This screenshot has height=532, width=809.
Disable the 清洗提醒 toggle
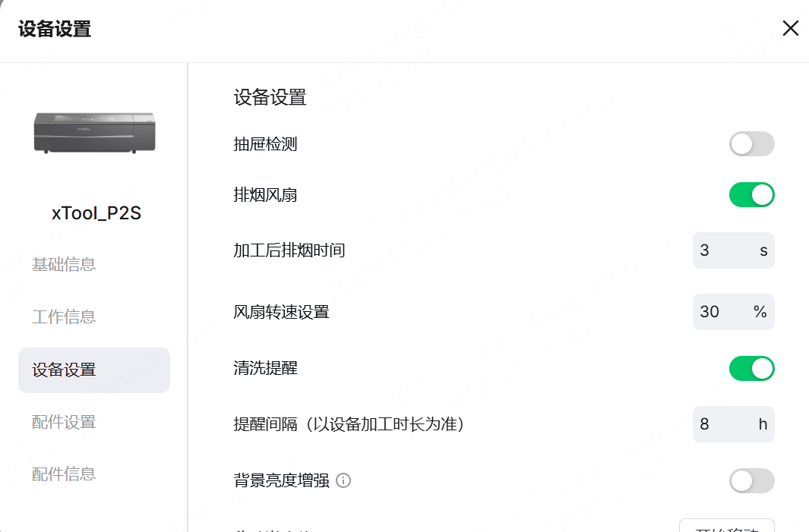click(x=751, y=369)
